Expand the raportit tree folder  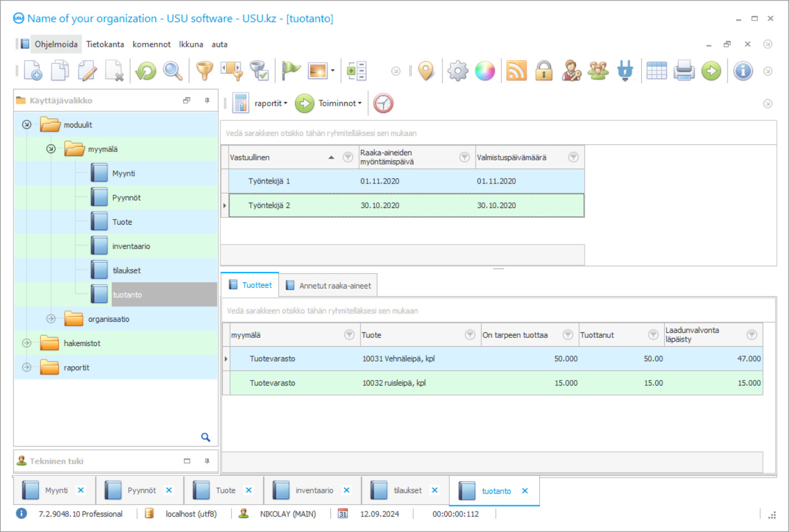(x=27, y=367)
